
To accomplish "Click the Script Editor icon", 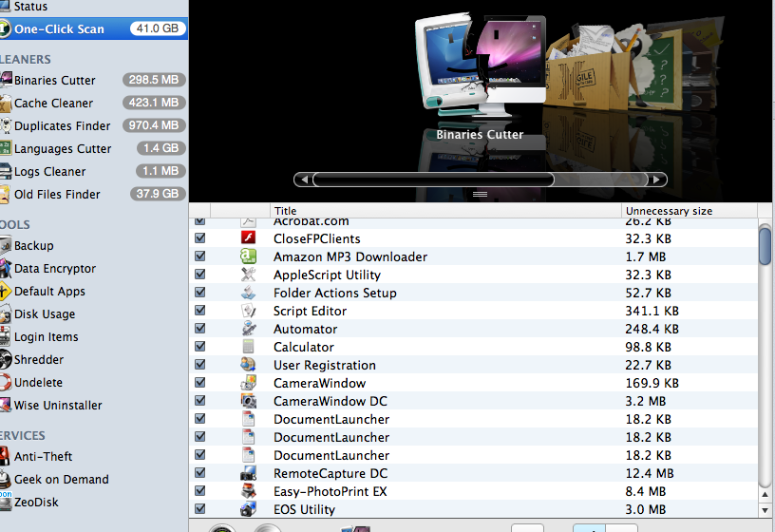I will [x=248, y=311].
